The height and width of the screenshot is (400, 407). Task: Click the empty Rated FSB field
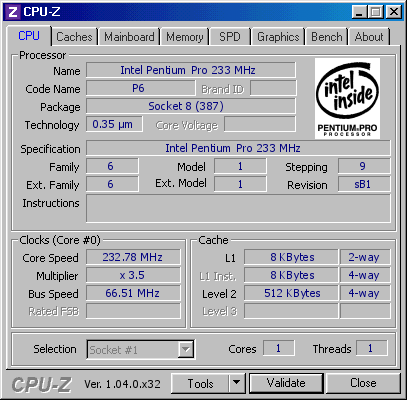(x=133, y=311)
